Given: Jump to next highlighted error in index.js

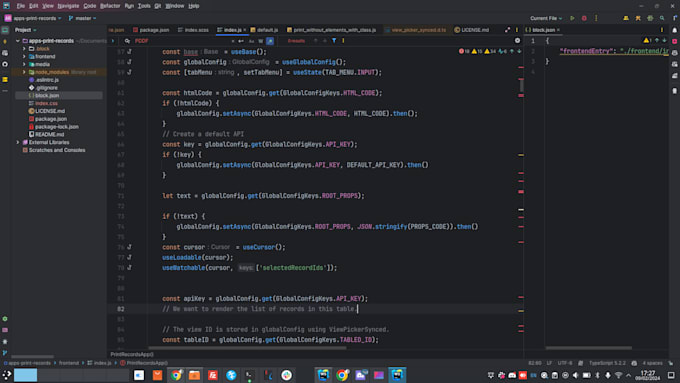Looking at the screenshot, I should pyautogui.click(x=519, y=51).
